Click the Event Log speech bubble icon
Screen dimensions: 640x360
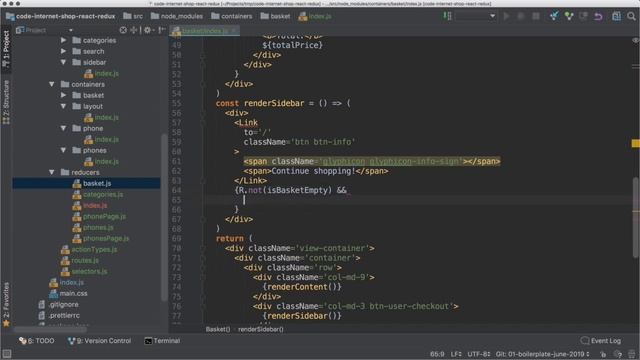[584, 340]
